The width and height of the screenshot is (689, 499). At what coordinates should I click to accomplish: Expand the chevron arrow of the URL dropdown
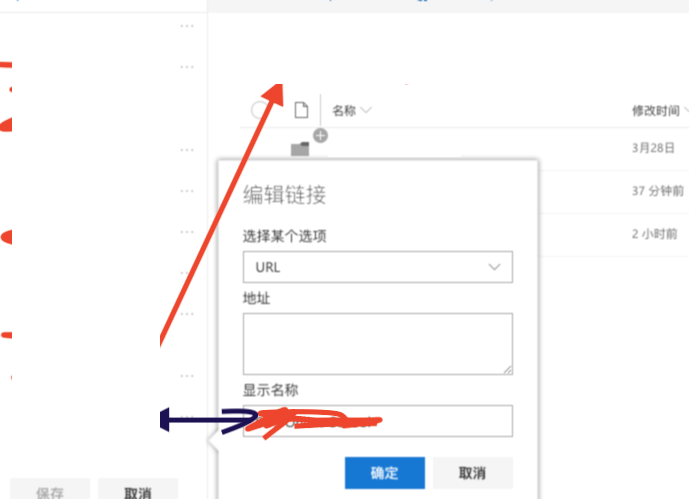[494, 267]
